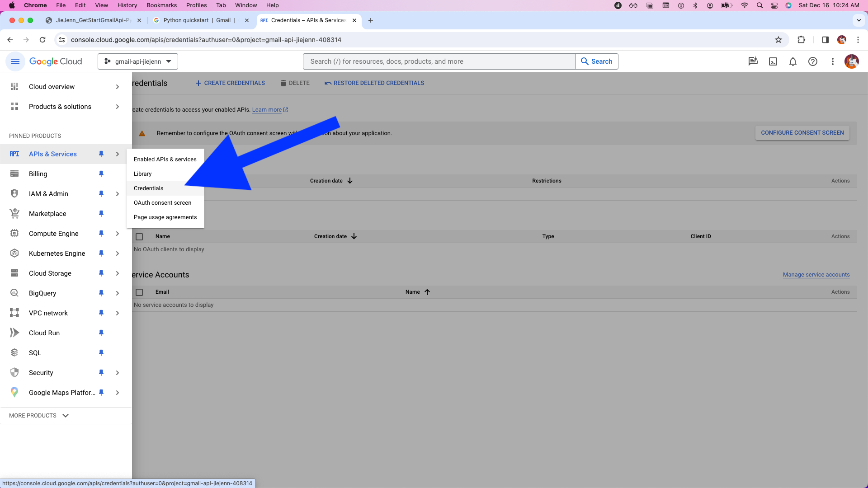
Task: Click the Kubernetes Engine icon
Action: coord(14,253)
